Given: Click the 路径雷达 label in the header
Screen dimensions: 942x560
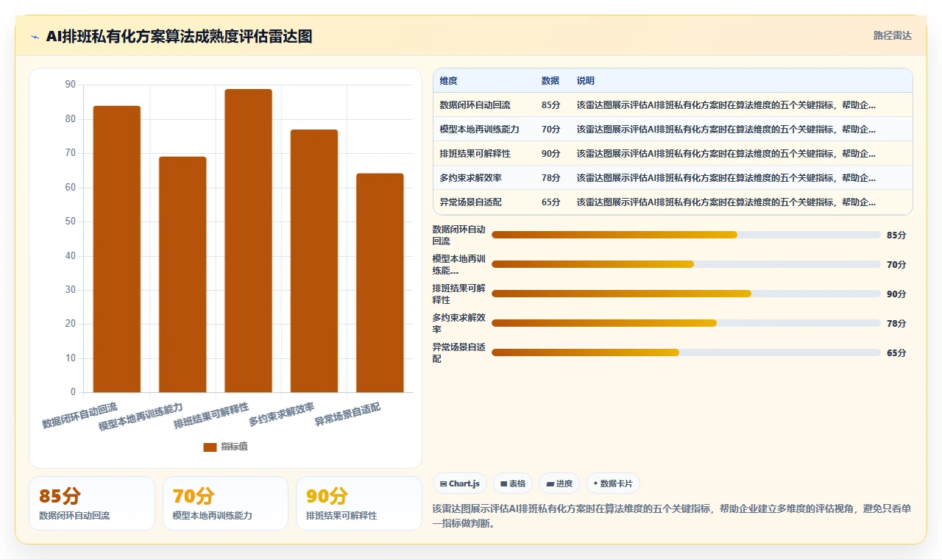Looking at the screenshot, I should tap(892, 35).
